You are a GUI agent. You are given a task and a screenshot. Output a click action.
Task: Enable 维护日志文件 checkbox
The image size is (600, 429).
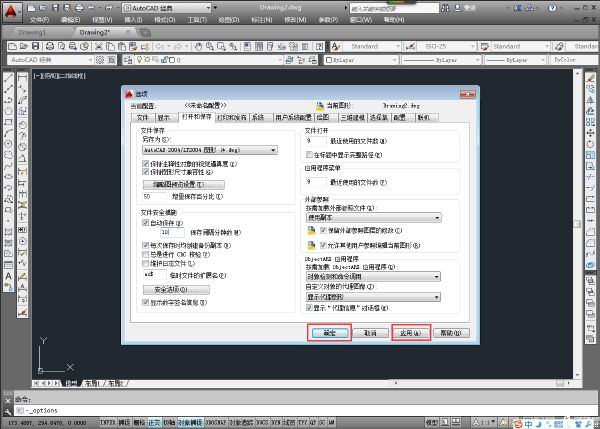click(x=145, y=263)
